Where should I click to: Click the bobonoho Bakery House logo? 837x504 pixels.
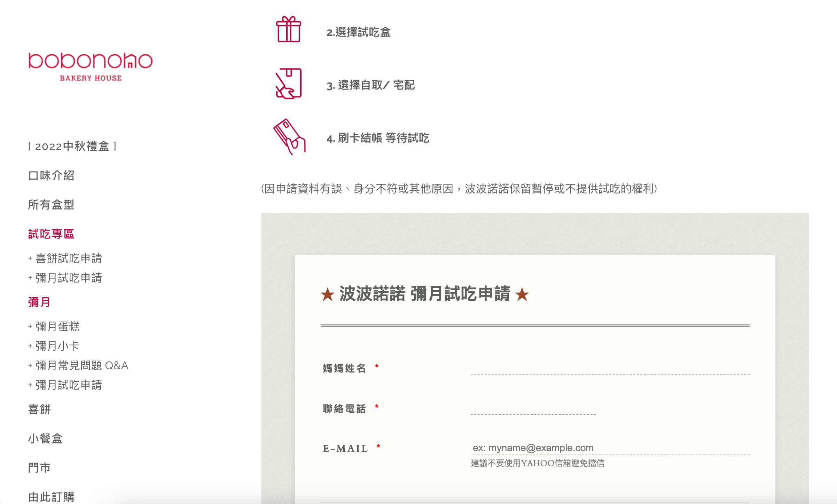[x=91, y=67]
